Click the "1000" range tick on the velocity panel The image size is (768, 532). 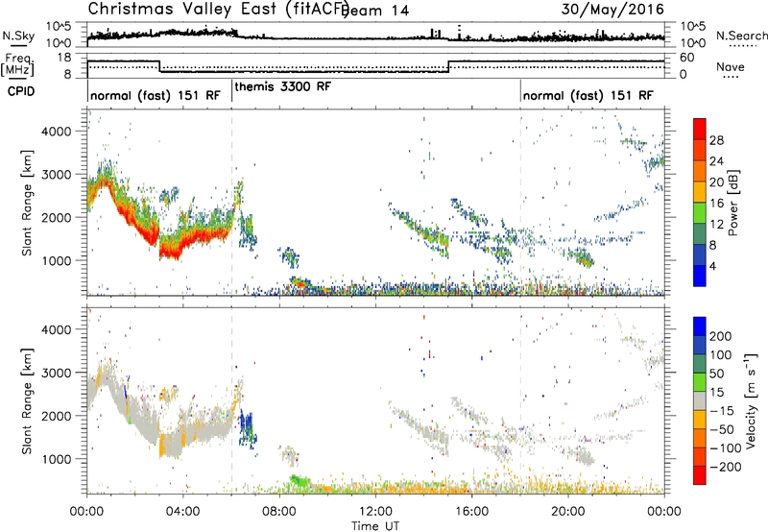tap(56, 459)
